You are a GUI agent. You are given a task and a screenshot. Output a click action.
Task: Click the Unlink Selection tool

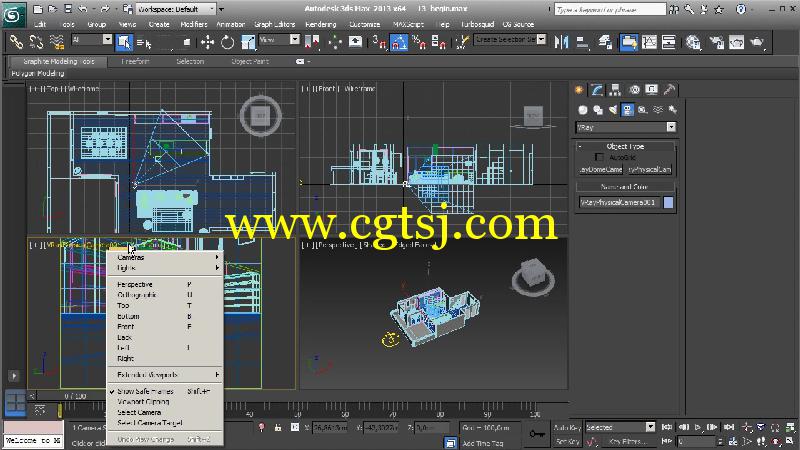(36, 42)
